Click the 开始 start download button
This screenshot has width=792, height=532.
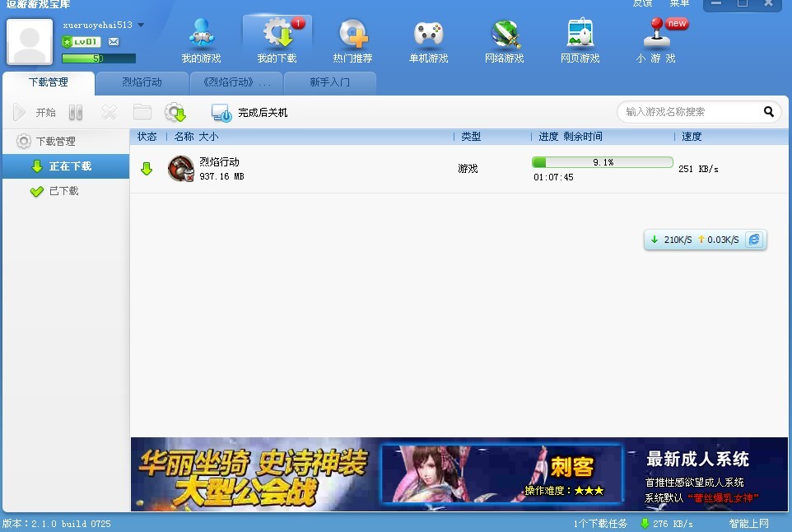tap(35, 112)
